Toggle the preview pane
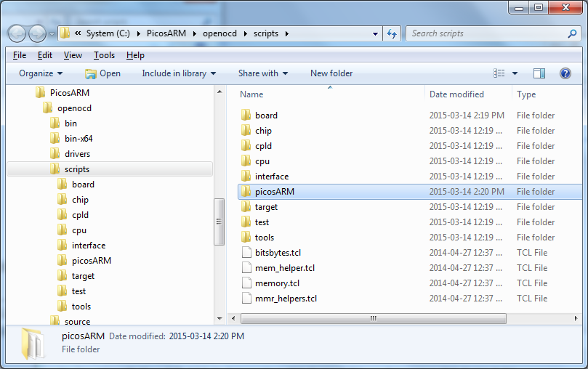The width and height of the screenshot is (588, 369). [x=539, y=73]
